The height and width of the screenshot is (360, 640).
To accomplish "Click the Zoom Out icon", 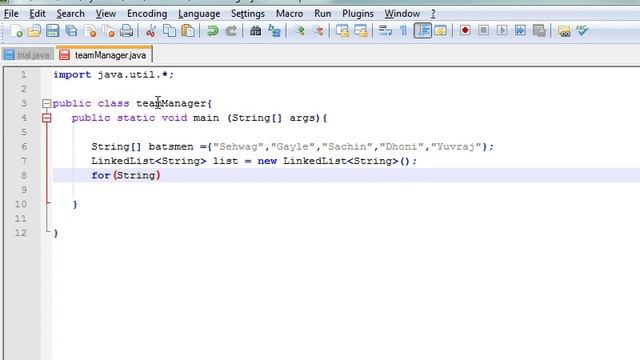I will pos(318,31).
